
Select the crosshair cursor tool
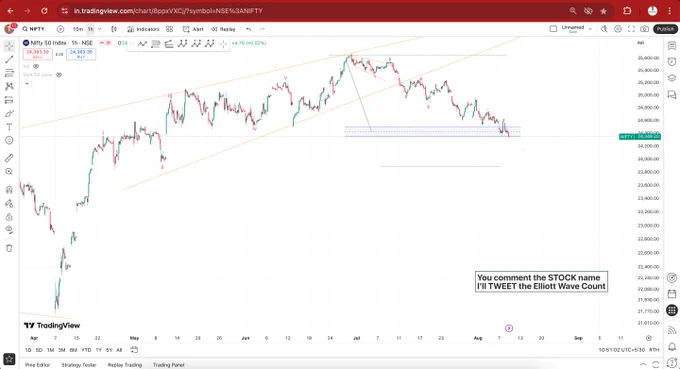point(9,46)
